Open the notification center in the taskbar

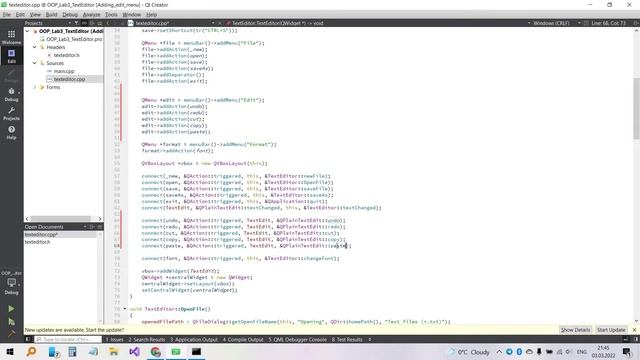627,351
